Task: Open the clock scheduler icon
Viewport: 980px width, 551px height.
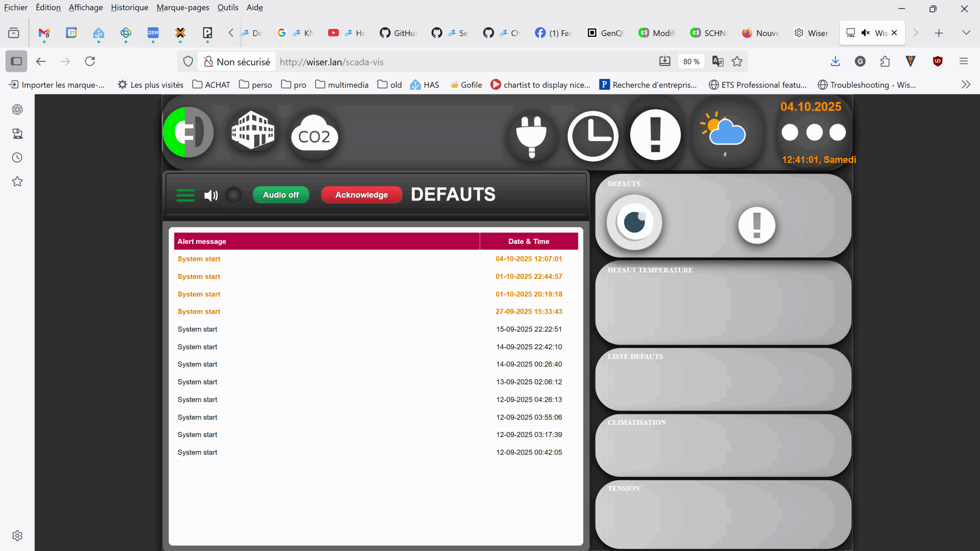Action: pos(593,135)
